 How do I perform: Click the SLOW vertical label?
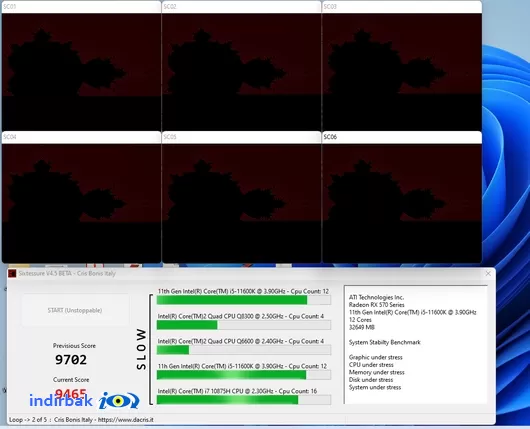pyautogui.click(x=142, y=349)
